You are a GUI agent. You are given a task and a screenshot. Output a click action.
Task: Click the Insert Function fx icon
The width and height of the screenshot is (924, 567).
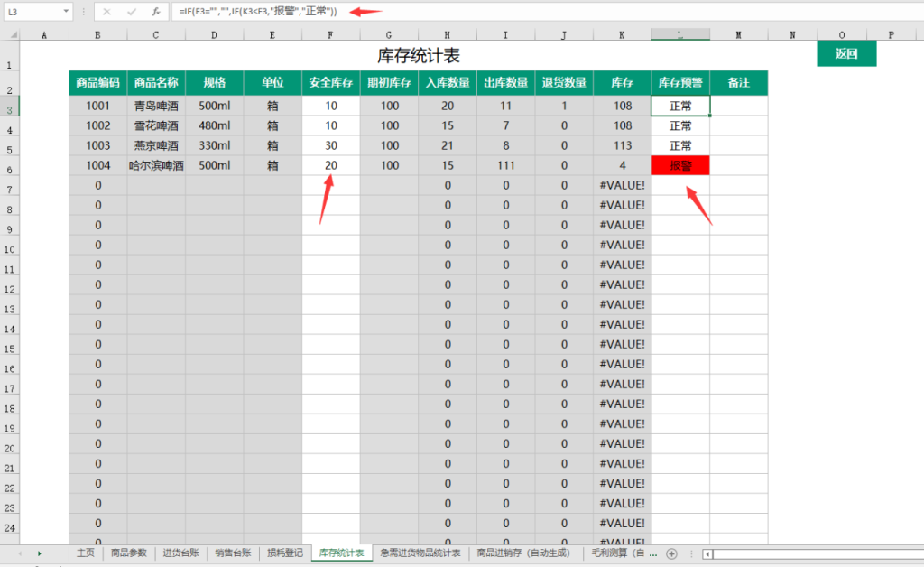(x=156, y=12)
